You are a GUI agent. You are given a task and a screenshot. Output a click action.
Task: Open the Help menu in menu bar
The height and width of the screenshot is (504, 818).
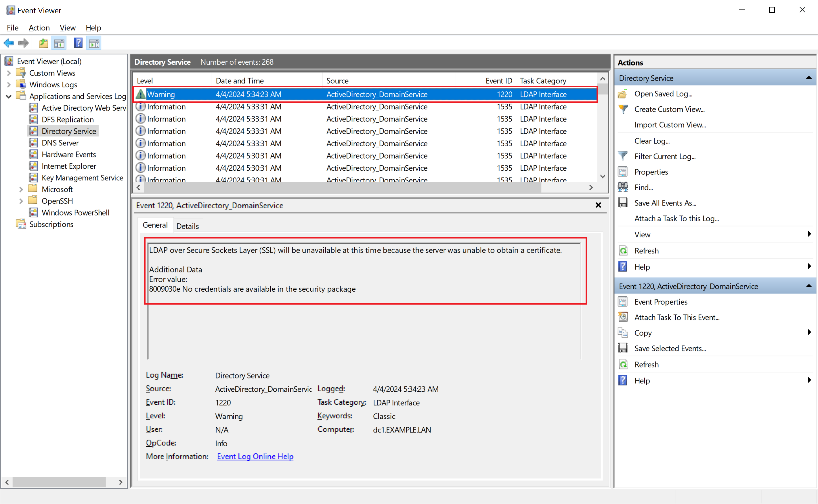(93, 28)
